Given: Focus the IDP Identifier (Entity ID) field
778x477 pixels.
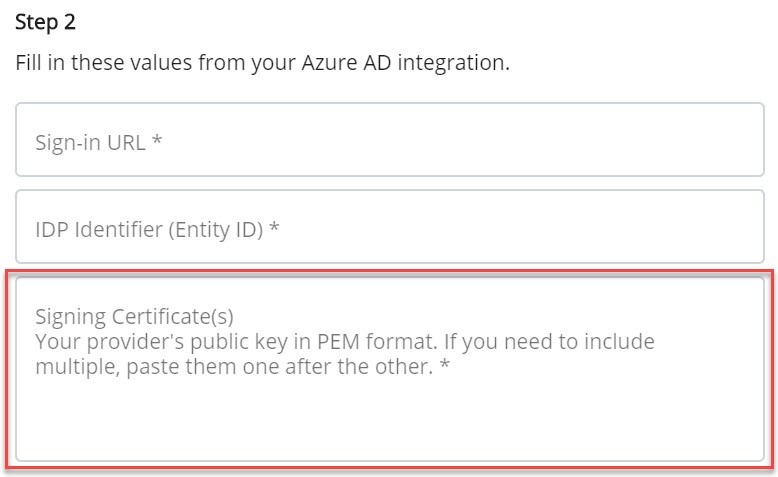Looking at the screenshot, I should pyautogui.click(x=389, y=226).
